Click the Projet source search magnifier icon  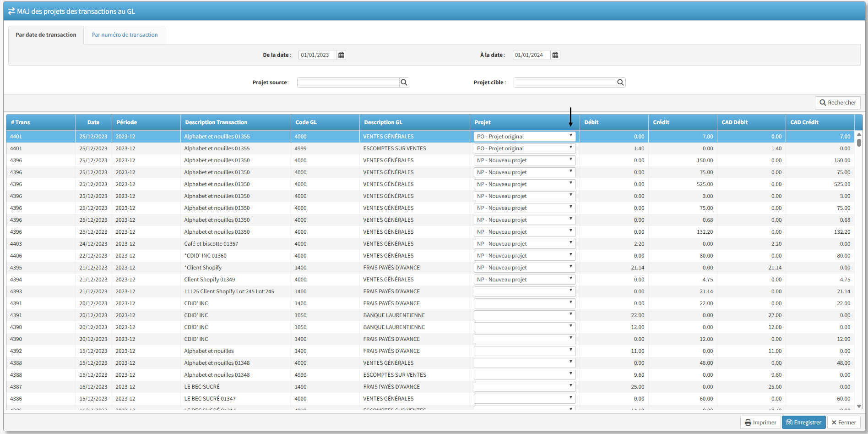click(x=404, y=82)
